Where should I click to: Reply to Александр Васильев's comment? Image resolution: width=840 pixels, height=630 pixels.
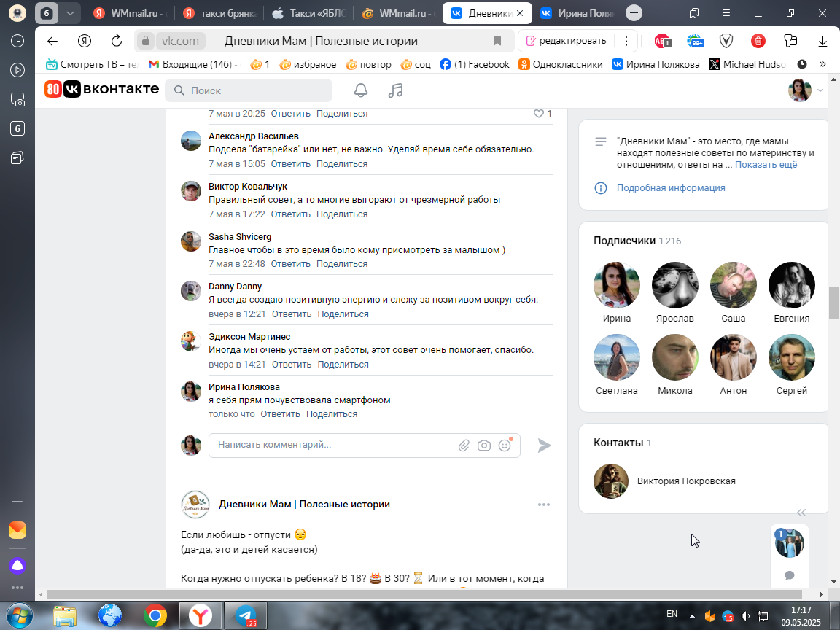(x=290, y=164)
